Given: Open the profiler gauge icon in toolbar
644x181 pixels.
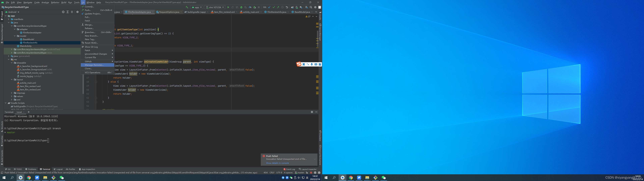Looking at the screenshot, I should click(250, 7).
